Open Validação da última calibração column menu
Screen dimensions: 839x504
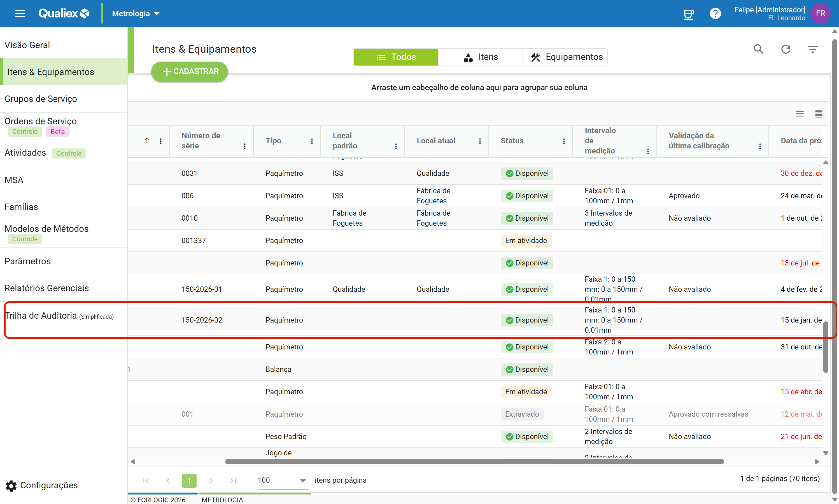(760, 146)
